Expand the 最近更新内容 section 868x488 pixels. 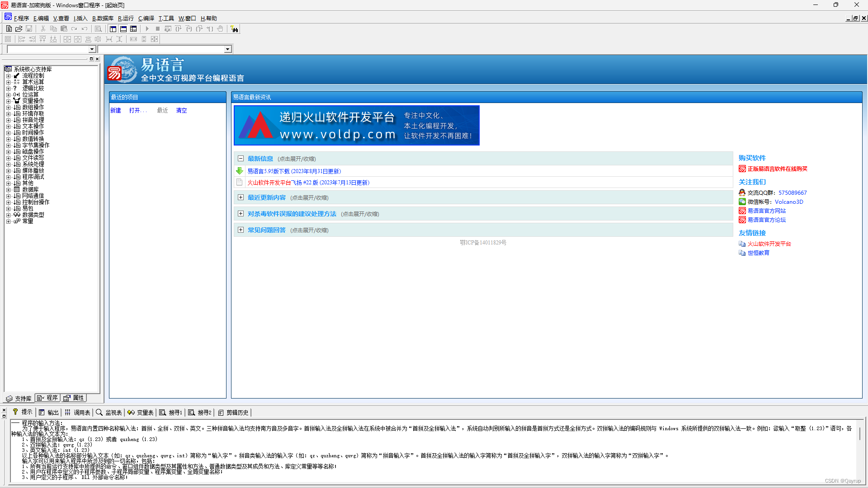pos(241,197)
